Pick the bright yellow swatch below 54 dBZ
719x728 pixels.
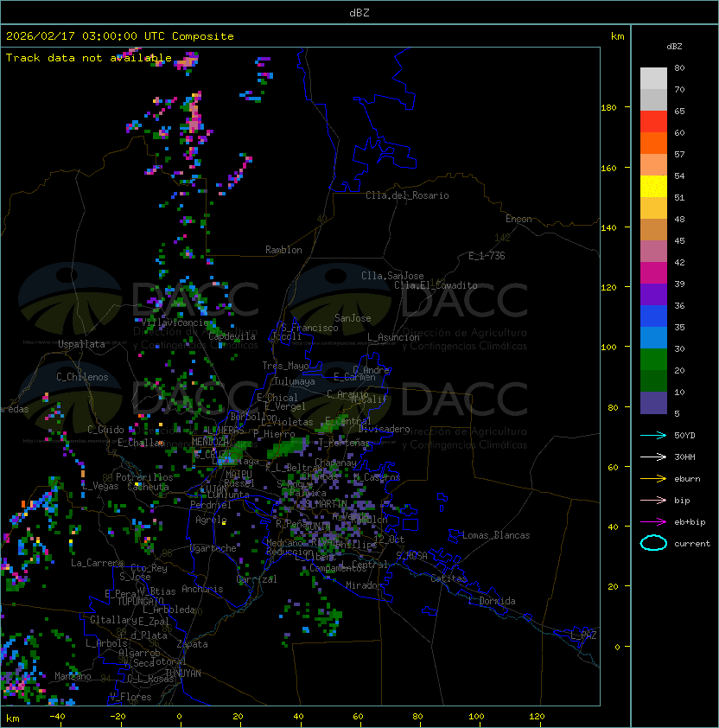click(653, 186)
